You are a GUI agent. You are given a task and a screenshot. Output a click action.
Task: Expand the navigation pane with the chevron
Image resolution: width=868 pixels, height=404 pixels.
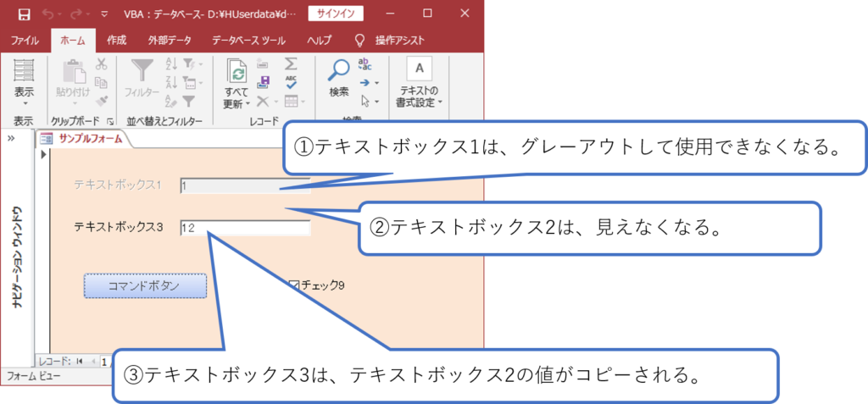[11, 139]
